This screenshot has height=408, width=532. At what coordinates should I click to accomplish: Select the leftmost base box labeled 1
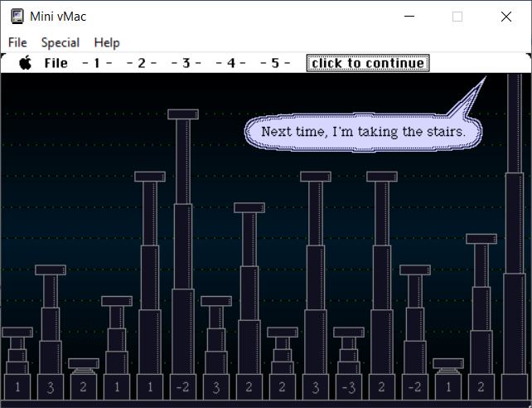(17, 387)
